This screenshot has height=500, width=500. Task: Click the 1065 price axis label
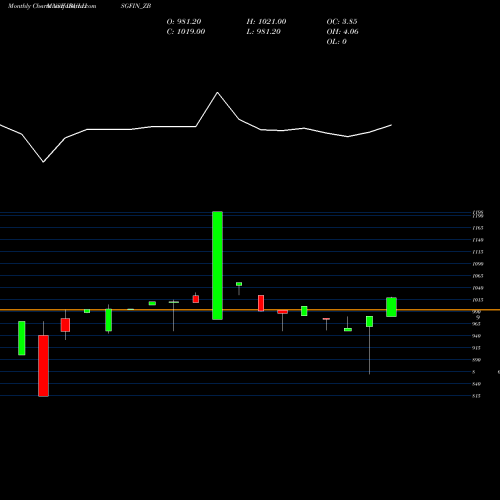click(478, 276)
